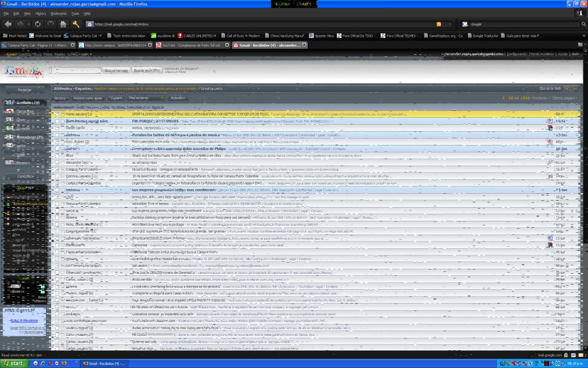Open the 'Contactos' link
588x368 pixels.
pyautogui.click(x=25, y=176)
